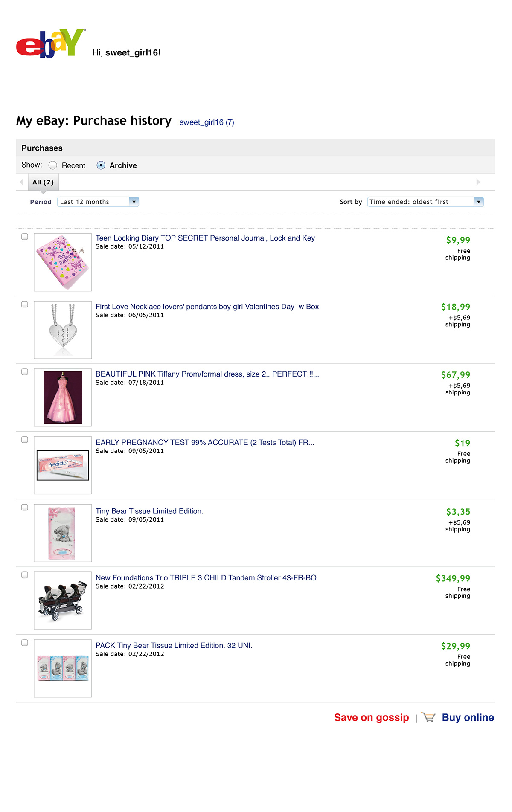Switch to the All (7) tab

click(43, 182)
